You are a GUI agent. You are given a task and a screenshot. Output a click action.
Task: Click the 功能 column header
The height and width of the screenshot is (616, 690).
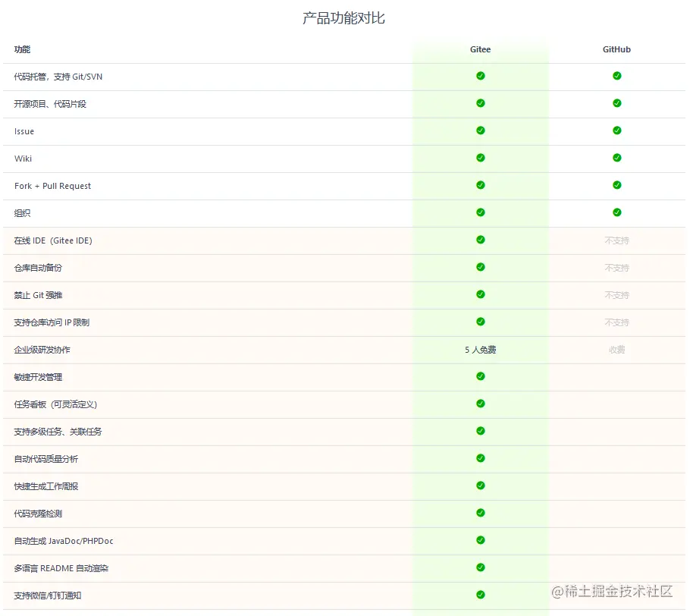22,49
